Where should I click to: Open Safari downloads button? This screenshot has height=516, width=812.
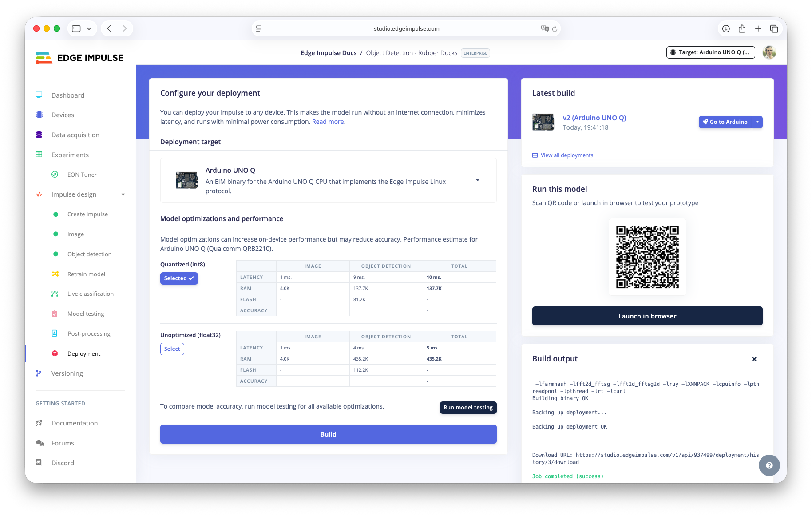(x=726, y=28)
